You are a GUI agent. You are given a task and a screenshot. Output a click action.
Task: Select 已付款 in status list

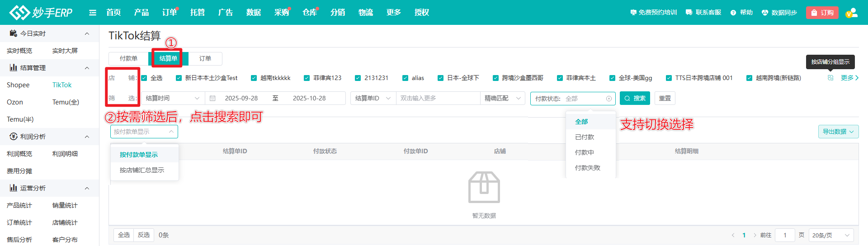point(590,137)
